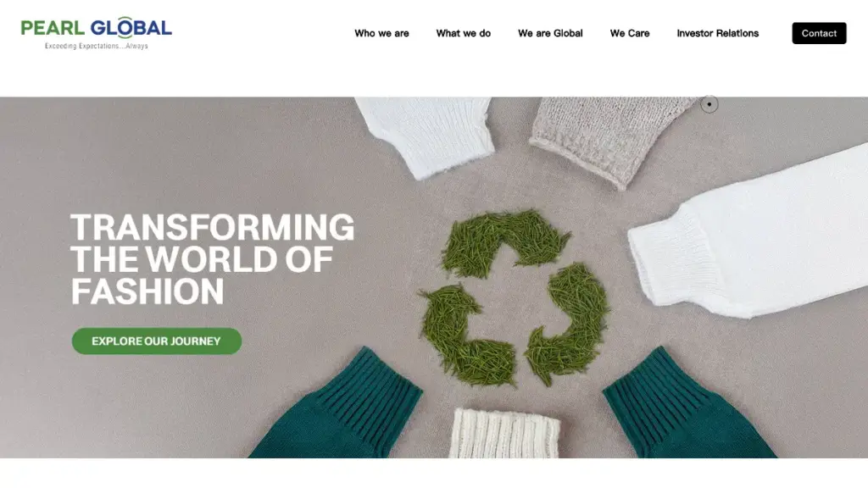The width and height of the screenshot is (868, 488).
Task: Open the Who we are menu
Action: click(381, 33)
